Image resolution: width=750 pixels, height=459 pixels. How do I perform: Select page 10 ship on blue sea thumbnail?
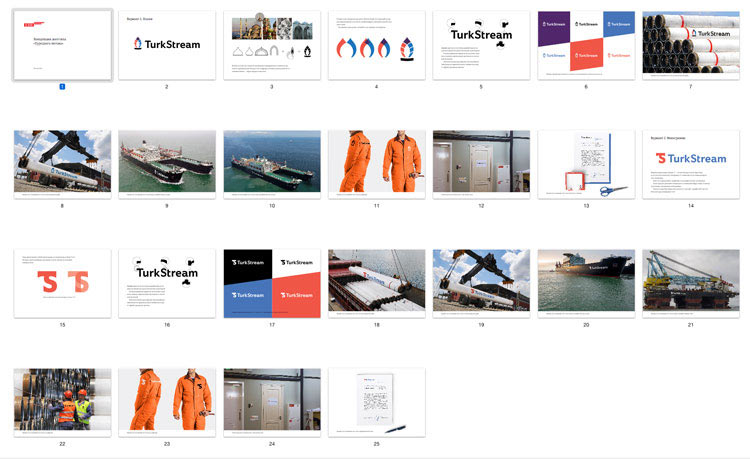272,164
